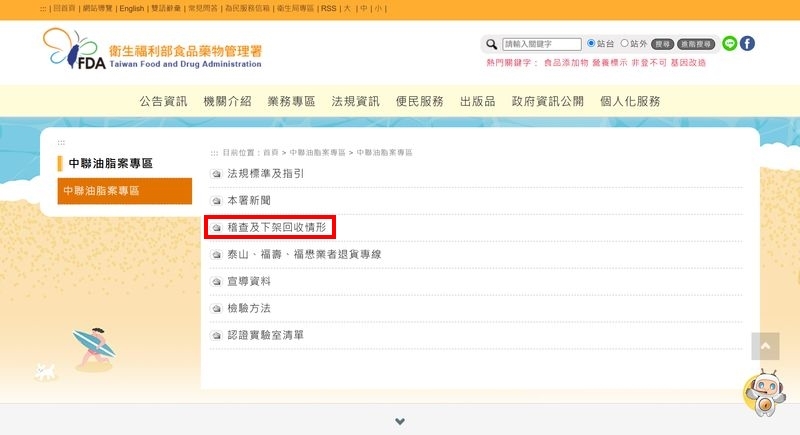Open the robot chat assistant icon
Viewport: 800px width, 435px height.
click(764, 393)
